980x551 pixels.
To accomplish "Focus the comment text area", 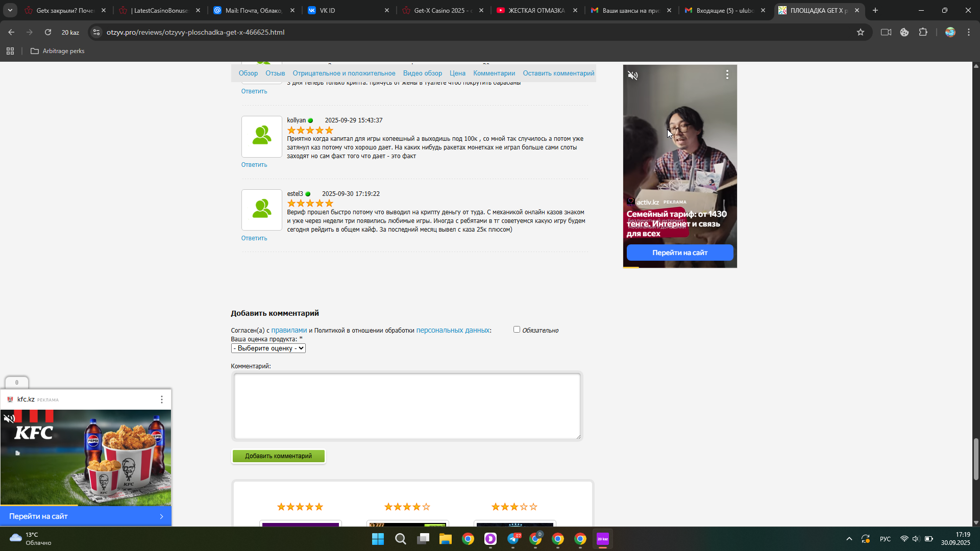I will point(407,406).
